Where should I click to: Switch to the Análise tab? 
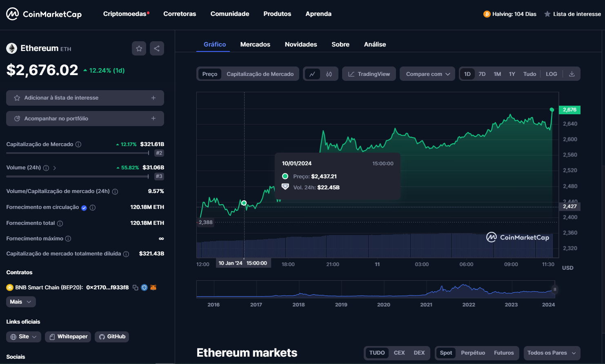pos(375,44)
